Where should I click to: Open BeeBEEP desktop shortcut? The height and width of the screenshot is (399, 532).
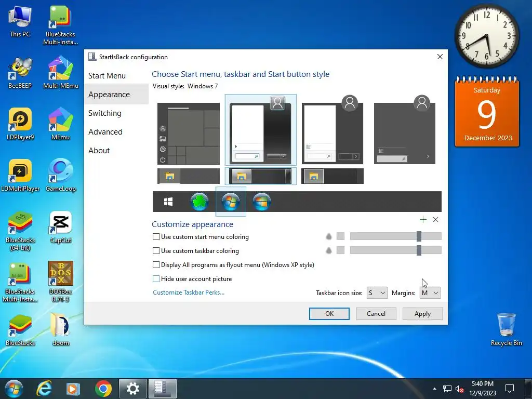[20, 73]
